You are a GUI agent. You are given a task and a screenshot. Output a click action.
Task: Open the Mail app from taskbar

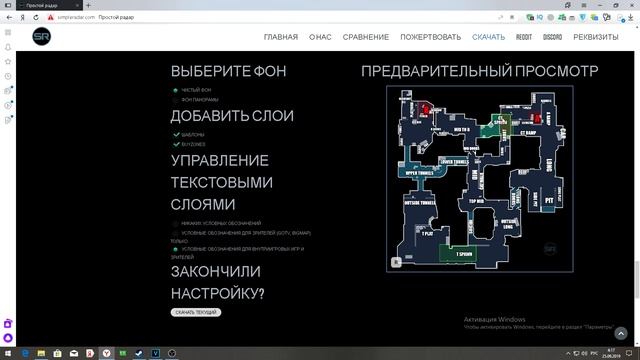click(74, 353)
